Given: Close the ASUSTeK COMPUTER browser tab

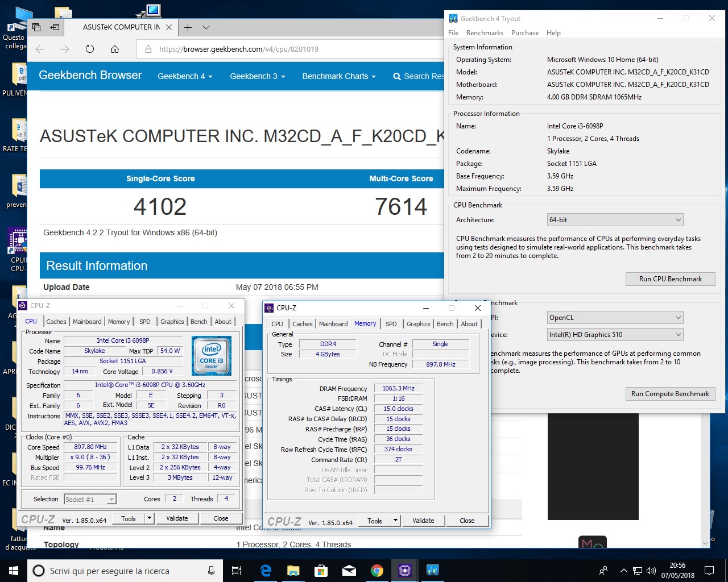Looking at the screenshot, I should click(x=169, y=27).
